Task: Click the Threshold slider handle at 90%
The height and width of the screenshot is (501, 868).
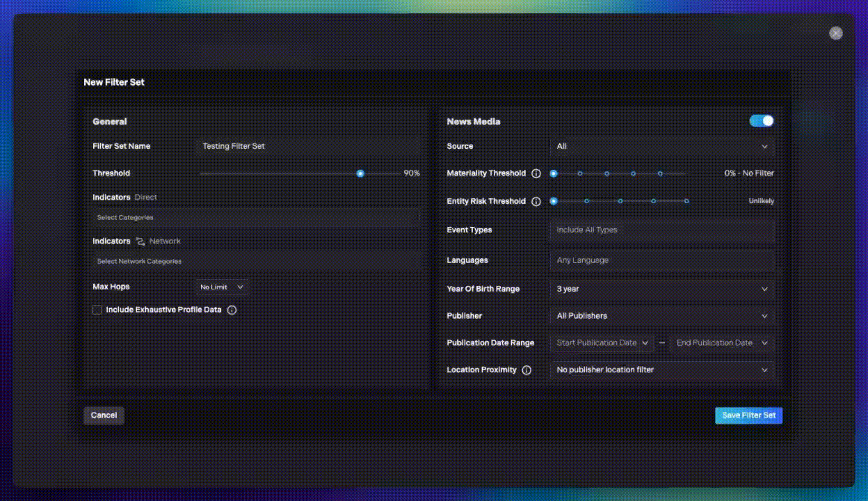Action: point(360,174)
